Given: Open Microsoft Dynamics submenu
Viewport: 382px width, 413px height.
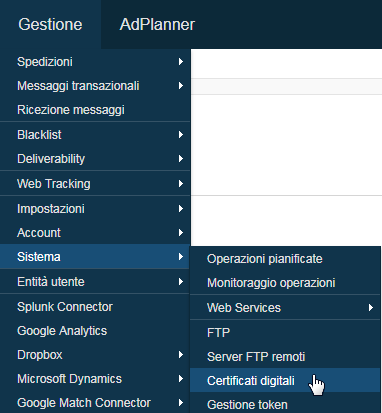Looking at the screenshot, I should tap(95, 379).
